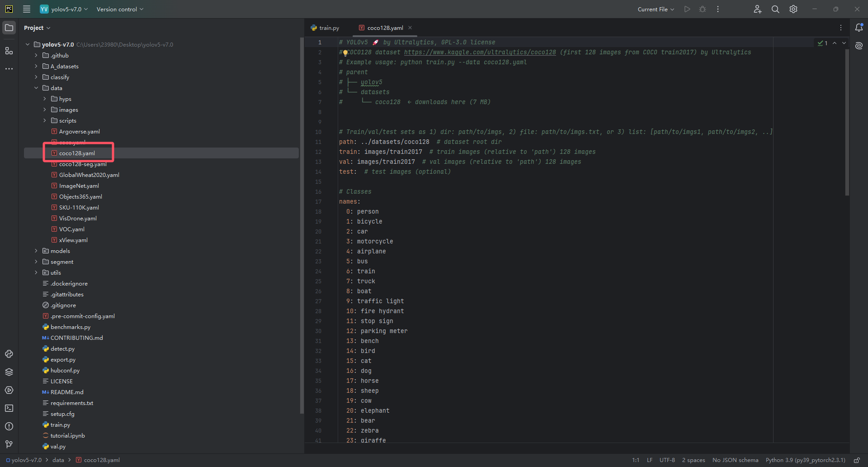Go to previous highlighted problem arrow
868x467 pixels.
835,43
